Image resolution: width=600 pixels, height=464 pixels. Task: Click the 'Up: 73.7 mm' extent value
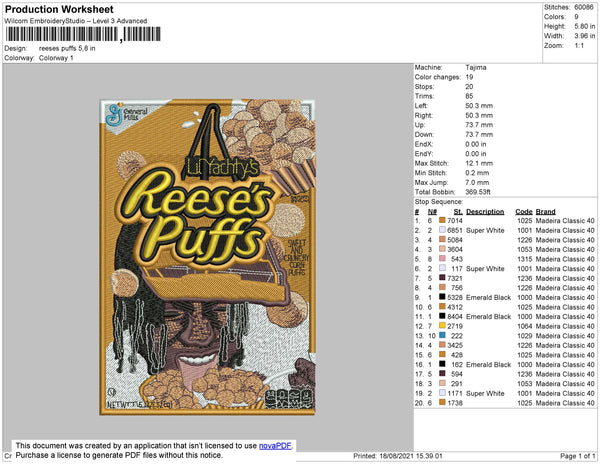coord(479,125)
